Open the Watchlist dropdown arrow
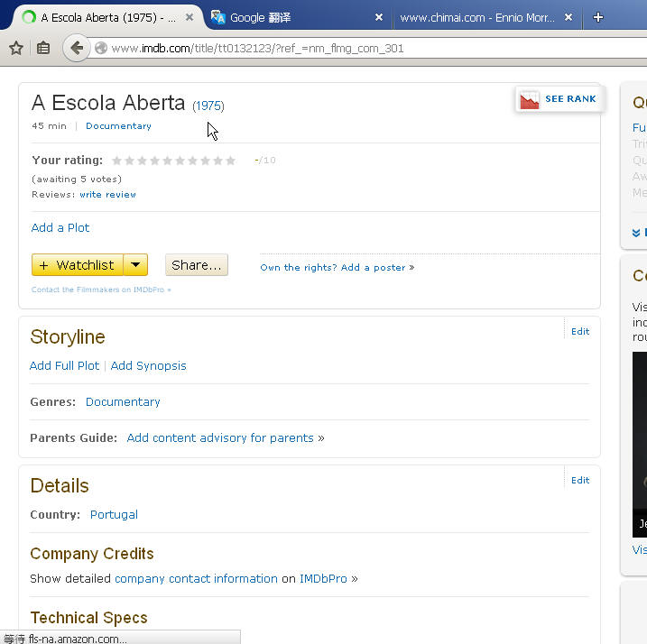This screenshot has height=644, width=647. point(135,265)
